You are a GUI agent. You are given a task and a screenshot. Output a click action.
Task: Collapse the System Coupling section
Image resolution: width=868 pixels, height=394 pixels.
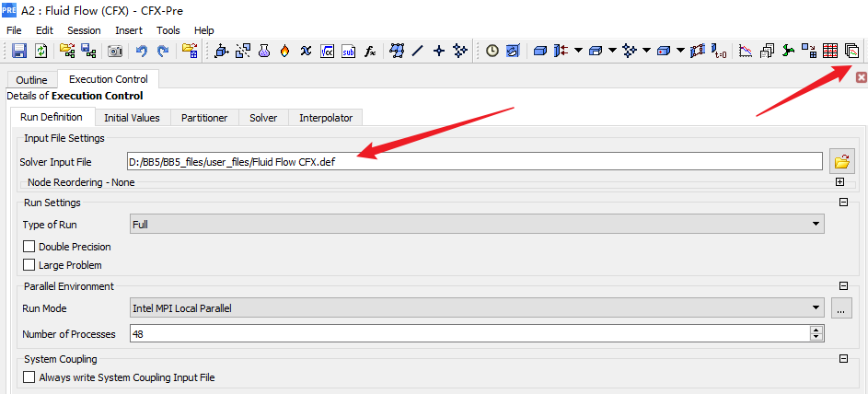pos(844,359)
